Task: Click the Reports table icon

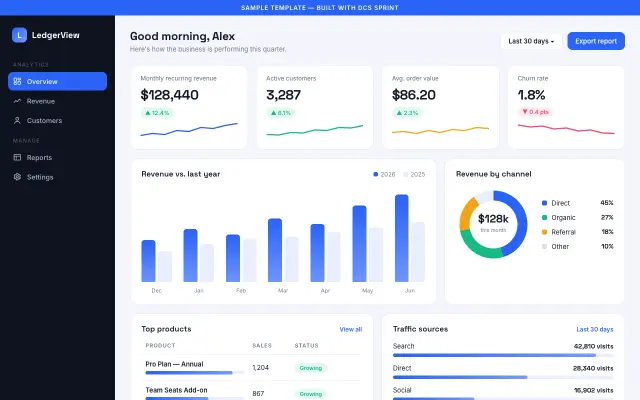Action: pyautogui.click(x=17, y=157)
